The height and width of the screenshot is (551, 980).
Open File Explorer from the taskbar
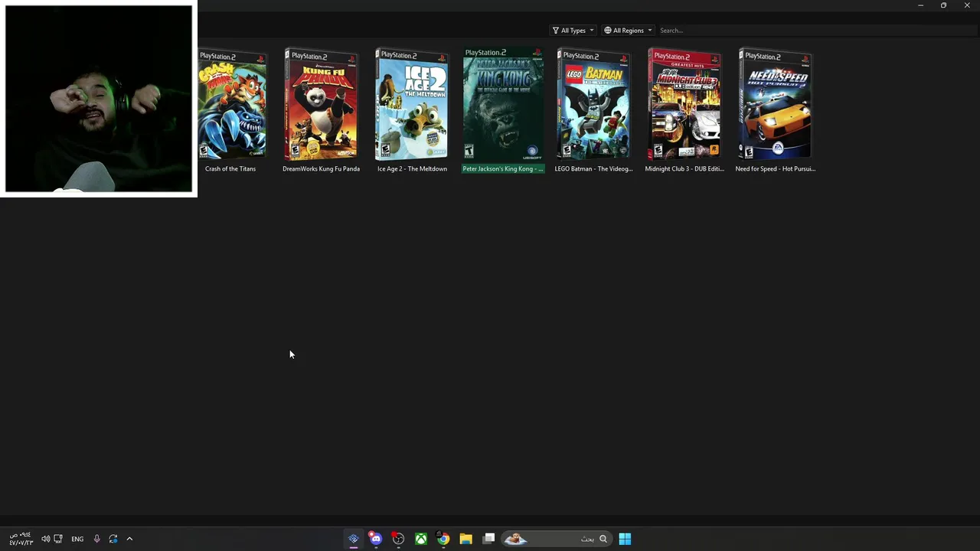click(x=465, y=539)
